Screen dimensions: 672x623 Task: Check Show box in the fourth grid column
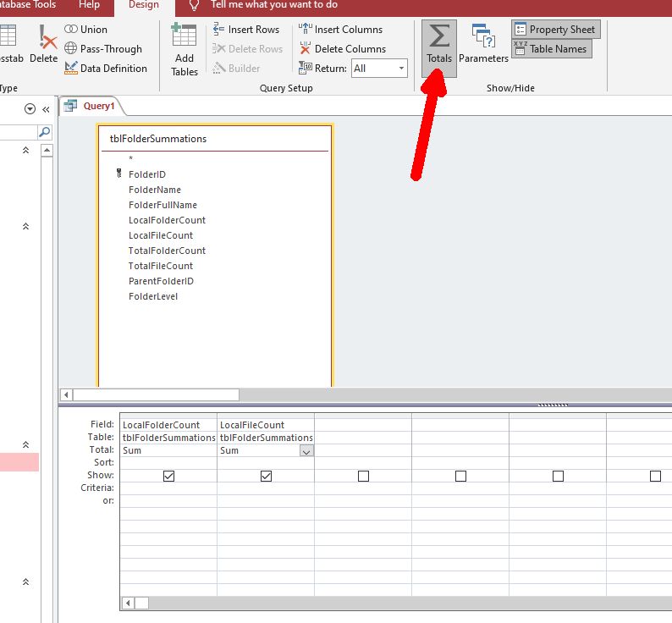coord(460,476)
